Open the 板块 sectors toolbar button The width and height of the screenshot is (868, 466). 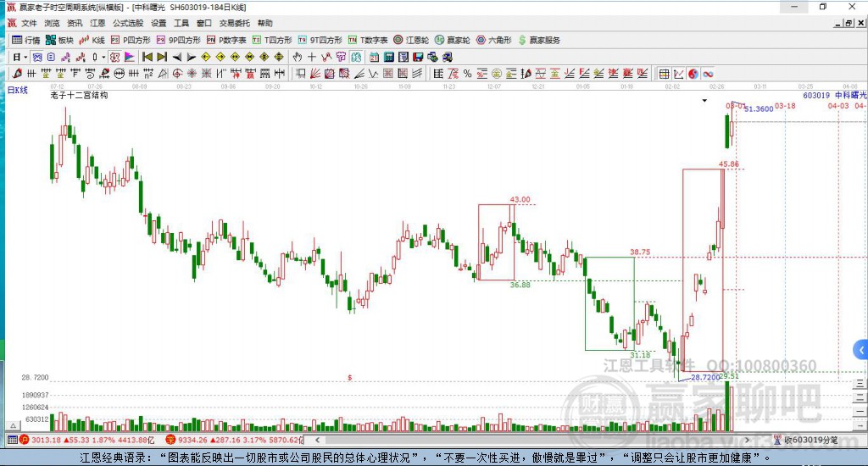59,40
